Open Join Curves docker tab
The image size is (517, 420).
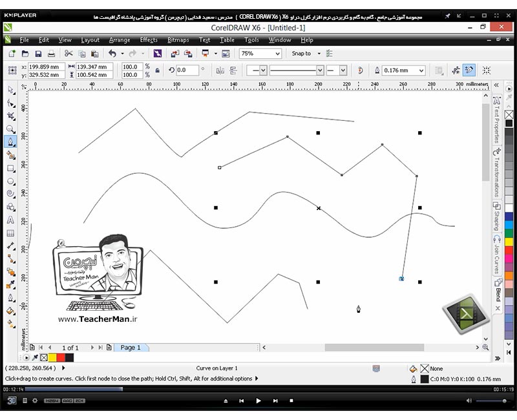click(497, 255)
